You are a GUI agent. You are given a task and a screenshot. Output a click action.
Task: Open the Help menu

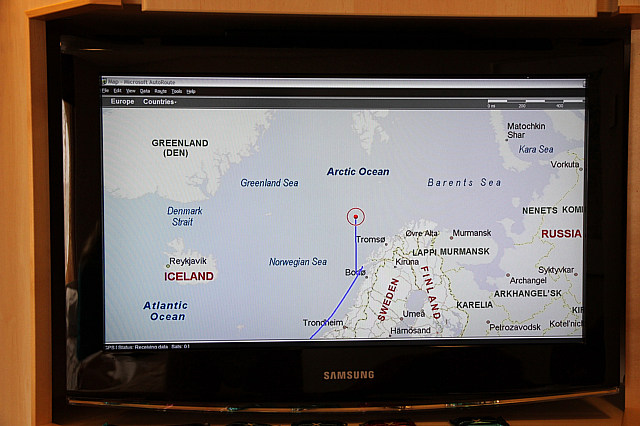tap(191, 91)
